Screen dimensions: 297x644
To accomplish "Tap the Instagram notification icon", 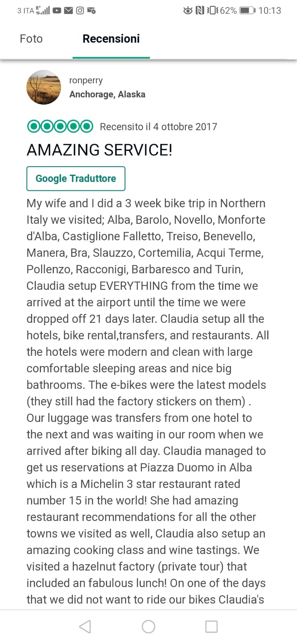I will [80, 10].
